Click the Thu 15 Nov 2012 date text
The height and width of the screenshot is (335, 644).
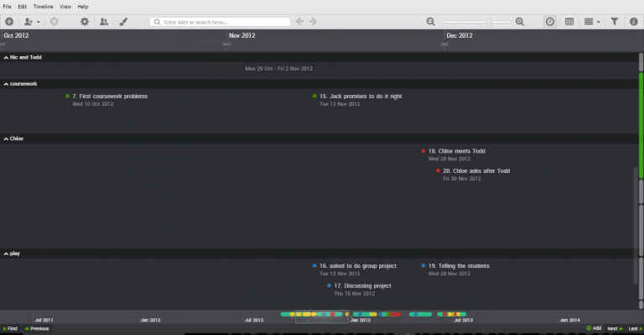click(355, 294)
